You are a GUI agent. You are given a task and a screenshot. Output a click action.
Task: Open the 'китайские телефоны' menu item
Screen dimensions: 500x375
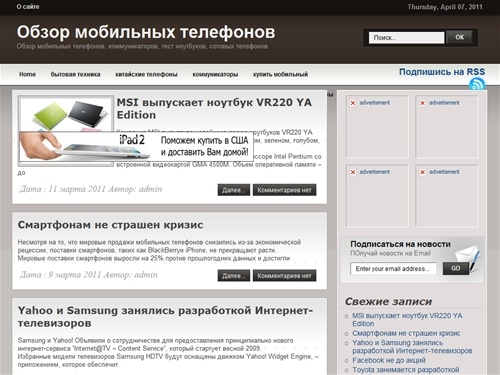click(146, 74)
